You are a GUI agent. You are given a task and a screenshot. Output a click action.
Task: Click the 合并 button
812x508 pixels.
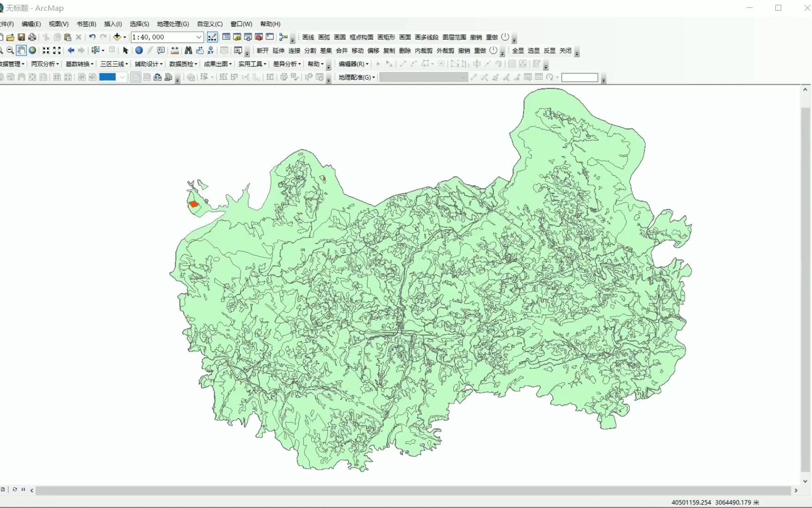342,51
